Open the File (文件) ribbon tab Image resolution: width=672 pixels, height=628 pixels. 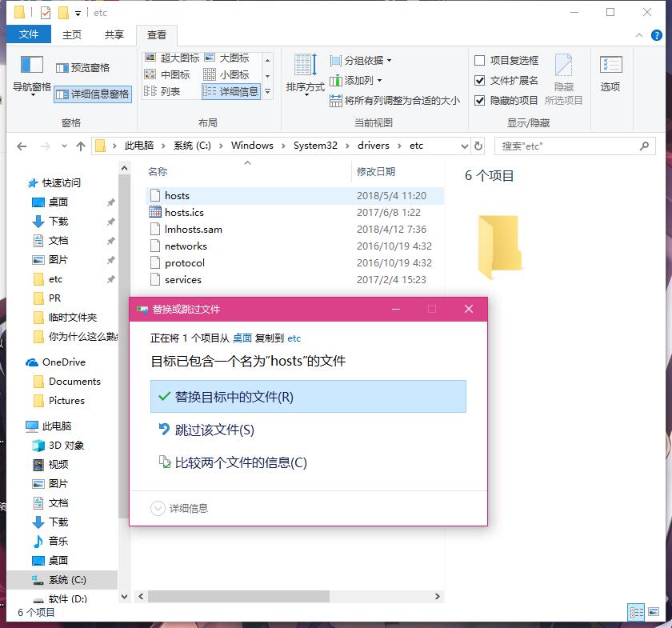pyautogui.click(x=29, y=34)
